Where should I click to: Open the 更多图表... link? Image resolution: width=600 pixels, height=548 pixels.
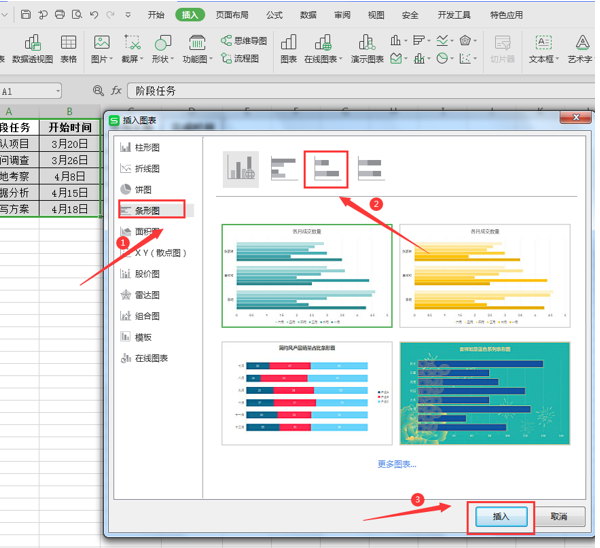397,464
